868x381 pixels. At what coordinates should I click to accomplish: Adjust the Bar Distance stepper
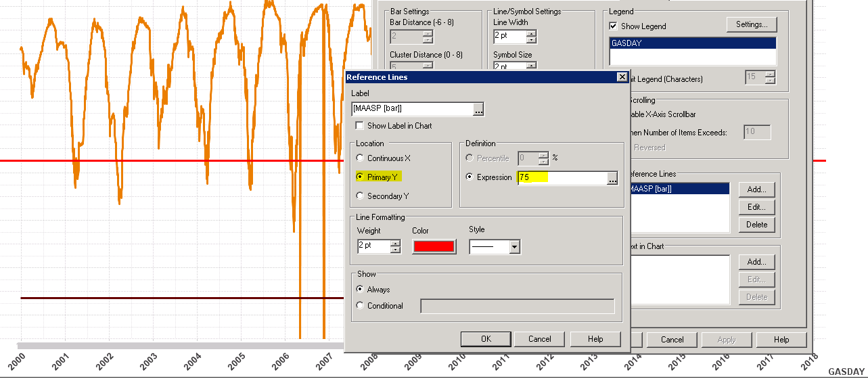click(x=428, y=37)
